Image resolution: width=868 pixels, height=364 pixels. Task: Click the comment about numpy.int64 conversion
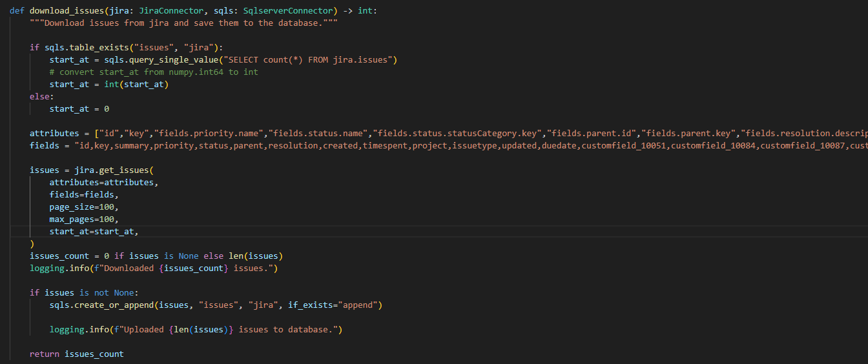(x=154, y=72)
